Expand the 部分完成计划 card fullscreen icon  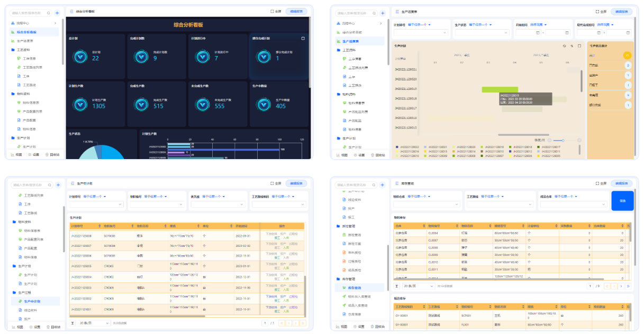pyautogui.click(x=303, y=38)
